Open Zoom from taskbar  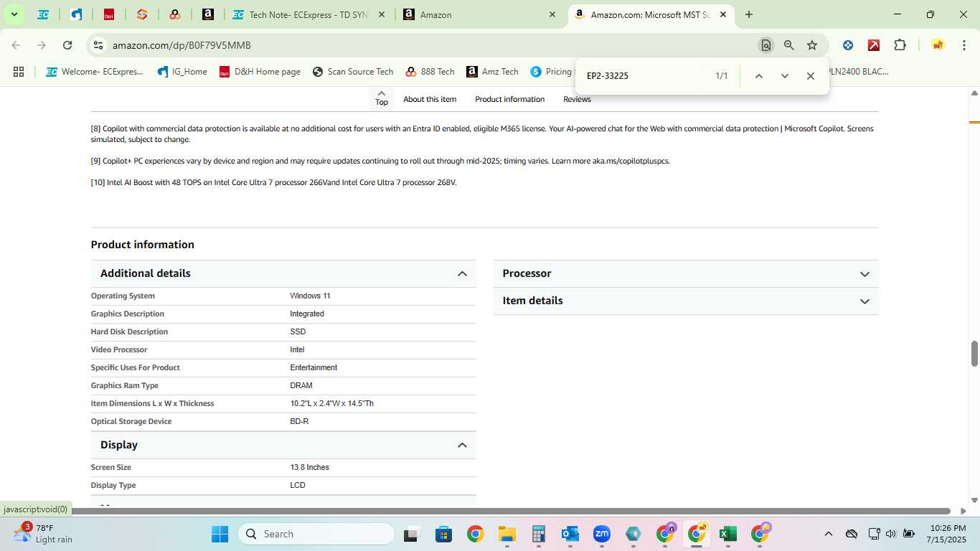coord(602,534)
